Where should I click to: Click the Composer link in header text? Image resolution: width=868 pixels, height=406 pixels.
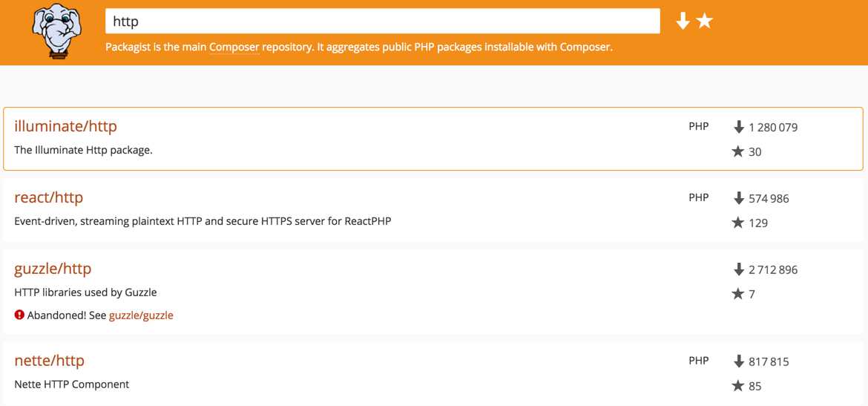pyautogui.click(x=234, y=47)
